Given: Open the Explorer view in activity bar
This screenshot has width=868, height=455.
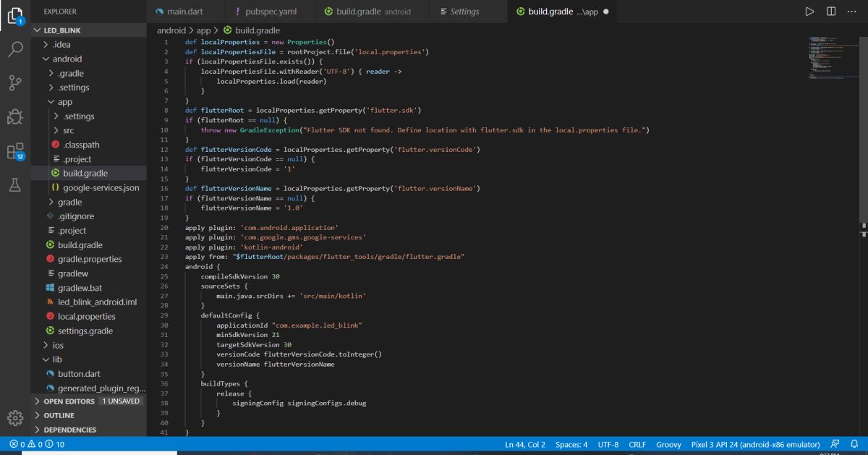Looking at the screenshot, I should [15, 14].
